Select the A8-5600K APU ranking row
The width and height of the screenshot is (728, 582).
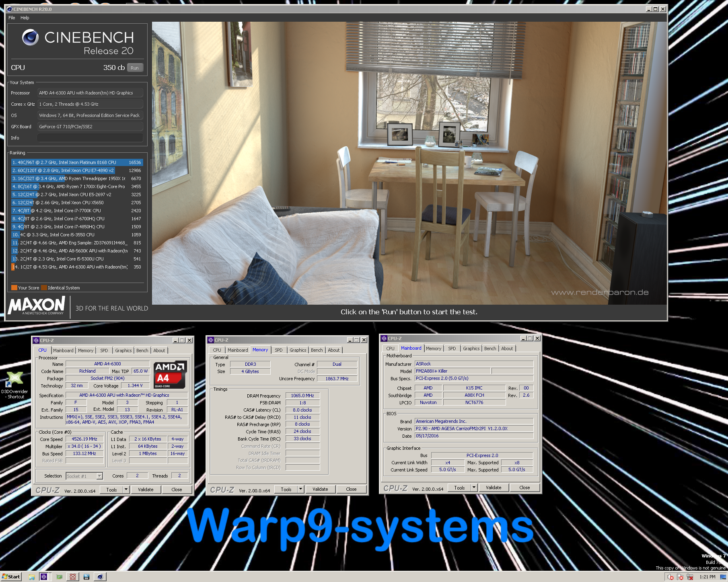(x=77, y=251)
